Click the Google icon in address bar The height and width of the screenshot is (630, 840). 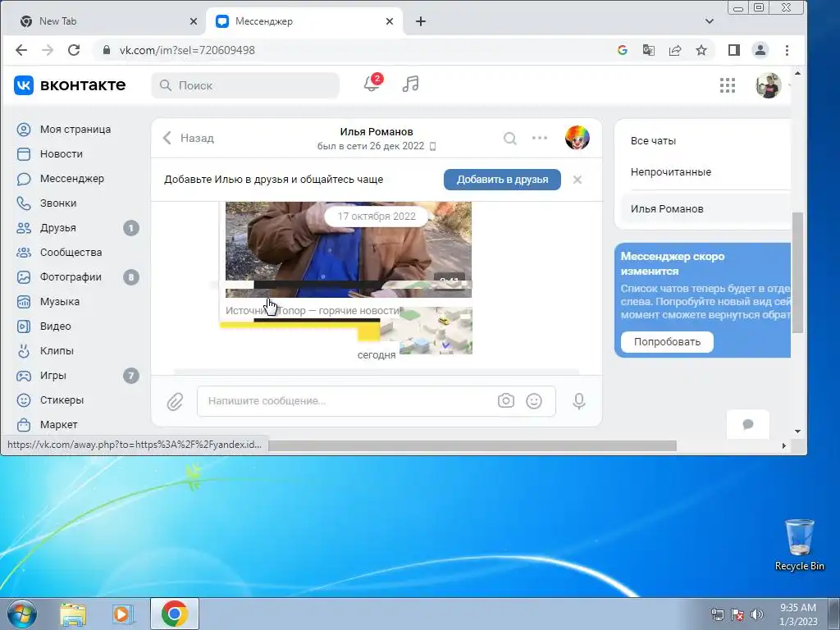622,50
